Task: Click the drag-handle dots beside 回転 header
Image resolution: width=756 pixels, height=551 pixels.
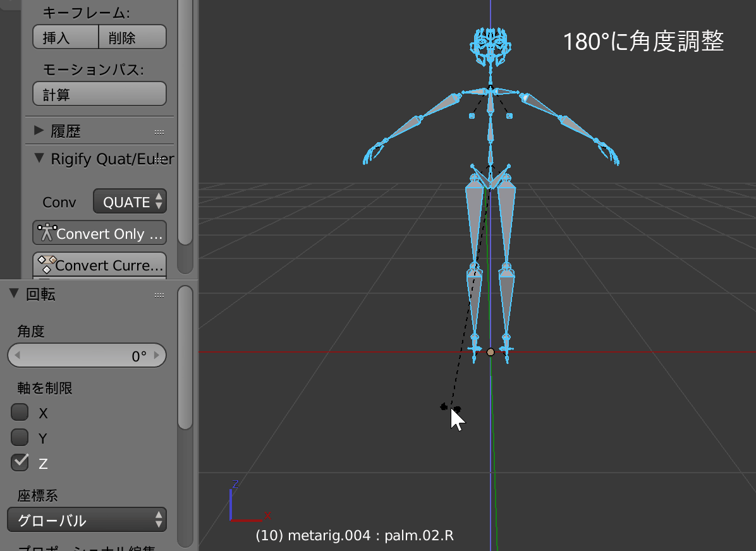Action: (x=159, y=294)
